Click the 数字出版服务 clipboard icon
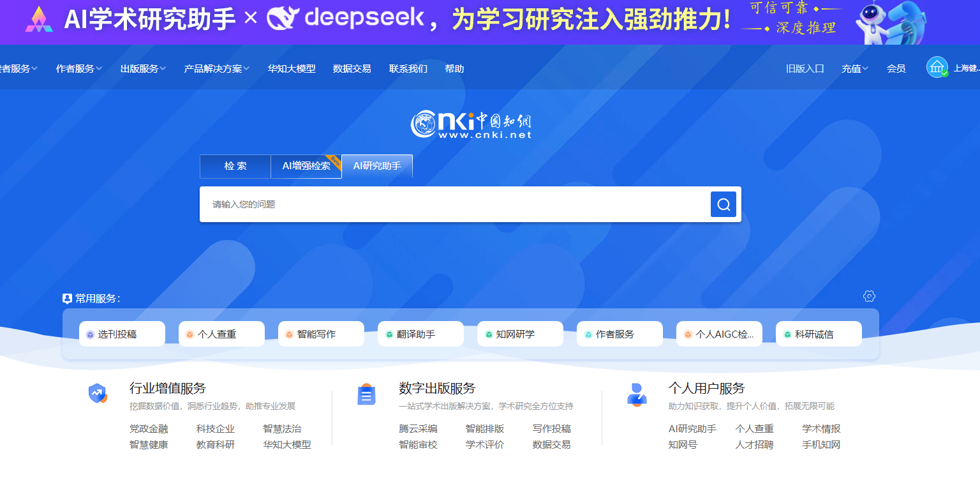Screen dimensions: 980x480 (366, 395)
